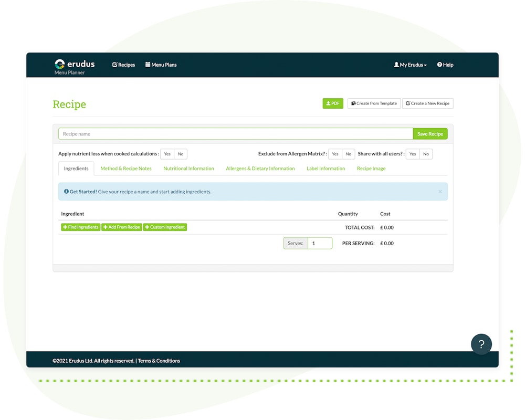Select the Add From Recipe plus icon
This screenshot has width=525, height=420.
tap(105, 227)
